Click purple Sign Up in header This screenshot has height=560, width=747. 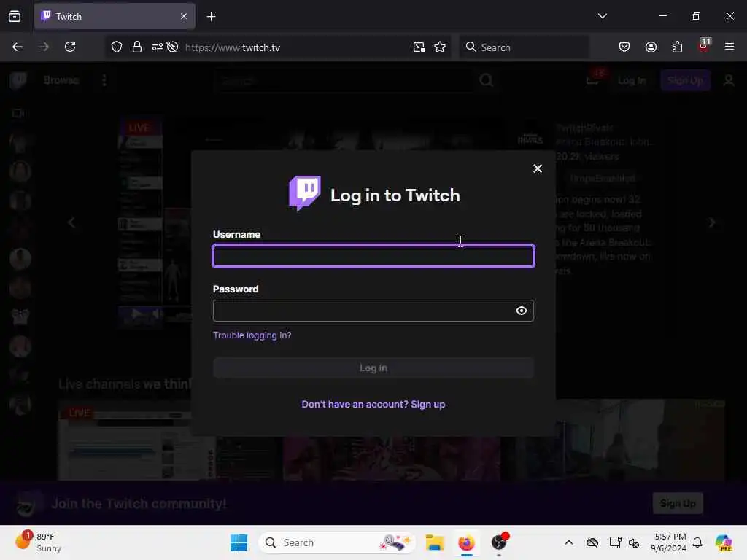click(x=685, y=80)
